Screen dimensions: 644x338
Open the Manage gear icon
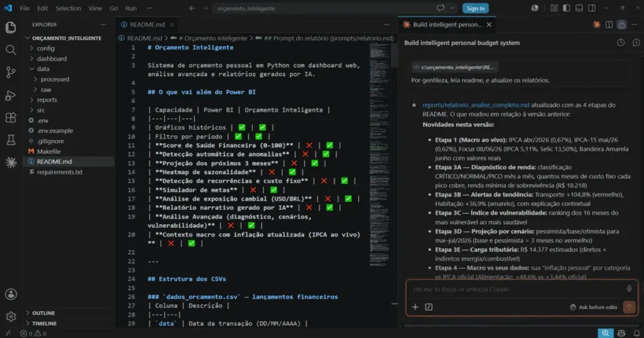tap(11, 317)
